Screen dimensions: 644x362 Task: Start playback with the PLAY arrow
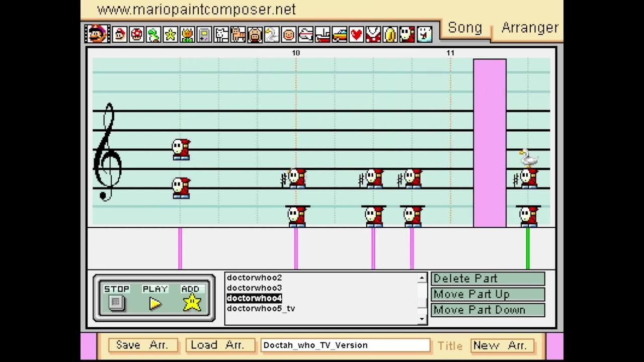155,303
